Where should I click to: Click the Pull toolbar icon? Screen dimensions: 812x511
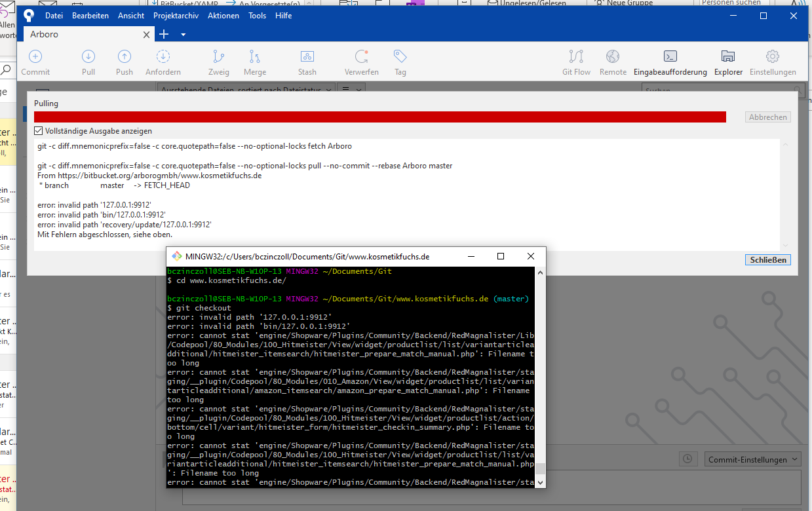pos(88,57)
